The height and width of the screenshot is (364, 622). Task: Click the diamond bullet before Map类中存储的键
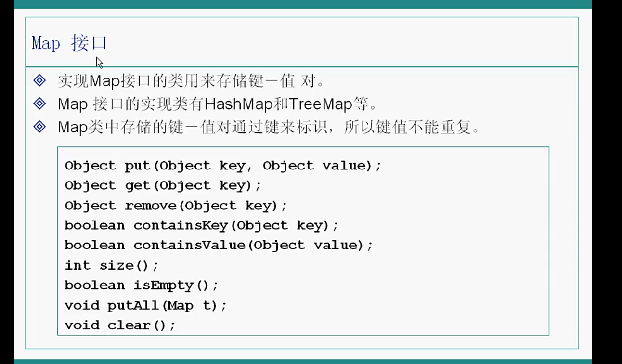pos(39,127)
